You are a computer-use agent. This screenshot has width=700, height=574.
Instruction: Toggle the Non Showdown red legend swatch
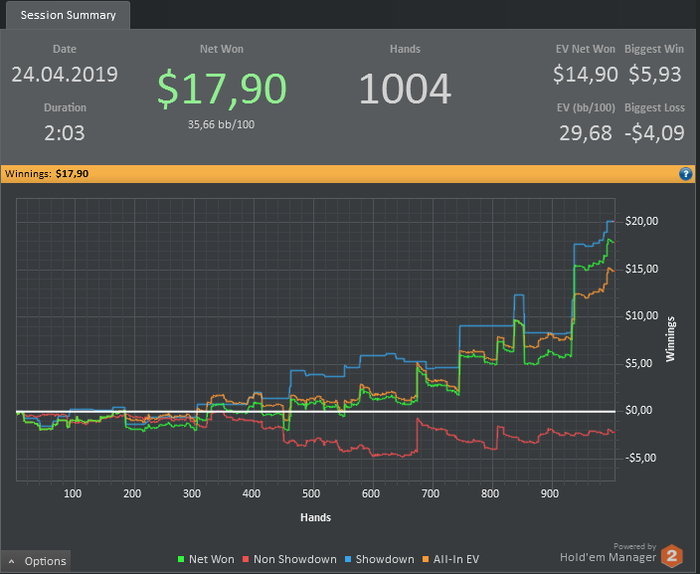tap(246, 559)
